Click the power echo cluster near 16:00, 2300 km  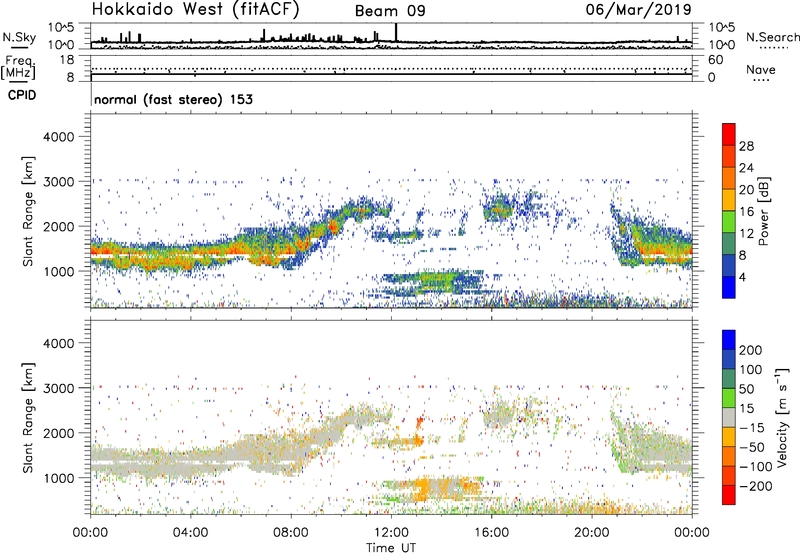[x=497, y=209]
